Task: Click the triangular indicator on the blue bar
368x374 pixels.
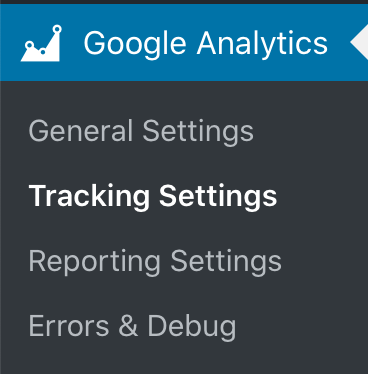Action: pyautogui.click(x=359, y=43)
